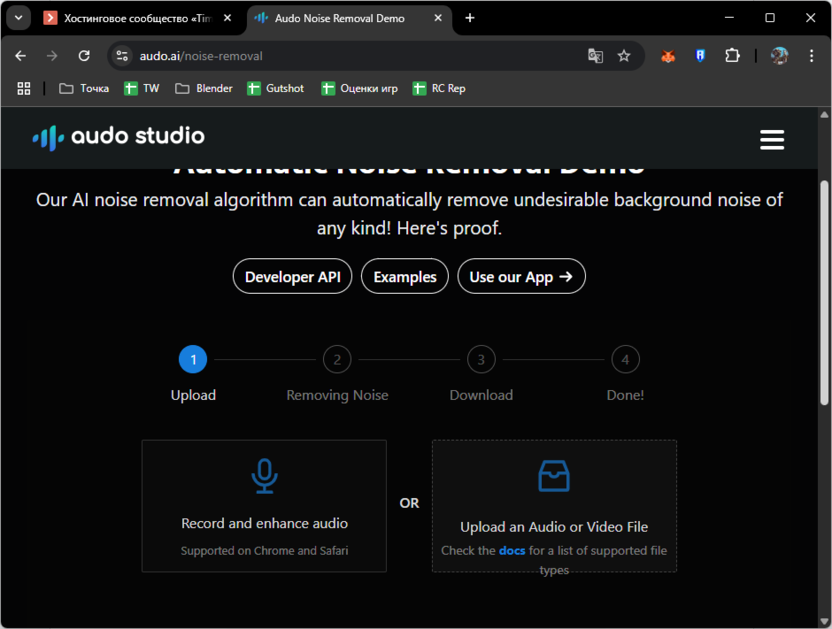Screen dimensions: 832x629
Task: Open the Chrome three-dot menu
Action: [812, 56]
